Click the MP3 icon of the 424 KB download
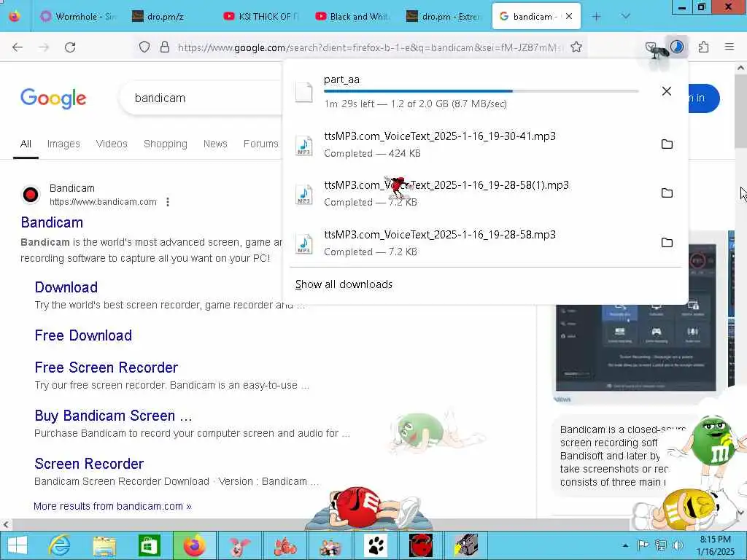Image resolution: width=747 pixels, height=560 pixels. [x=304, y=145]
